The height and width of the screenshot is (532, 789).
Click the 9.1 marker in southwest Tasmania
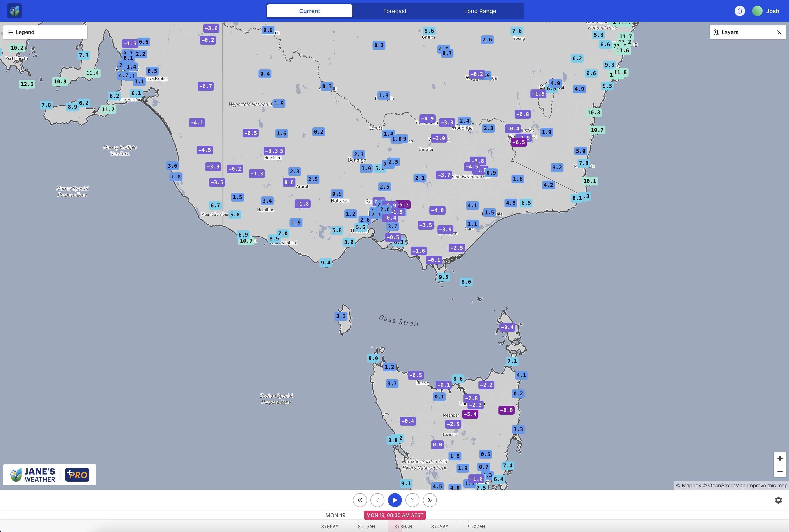click(x=406, y=484)
